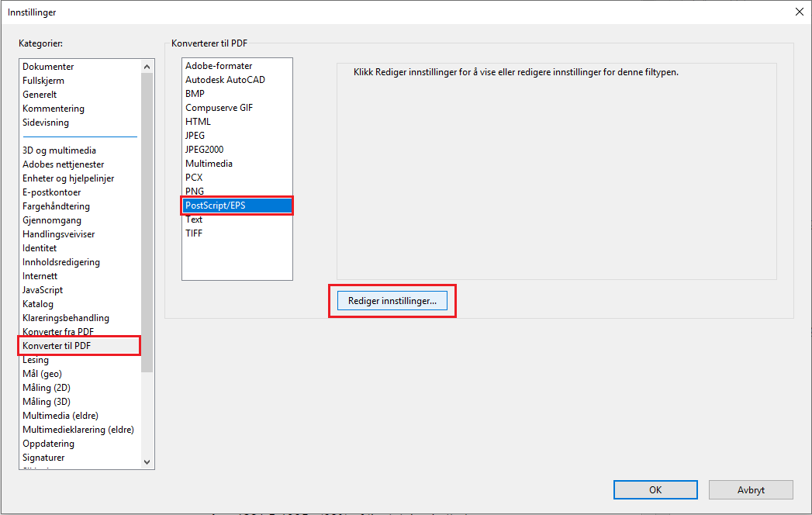Select the Signaturer category

point(43,457)
